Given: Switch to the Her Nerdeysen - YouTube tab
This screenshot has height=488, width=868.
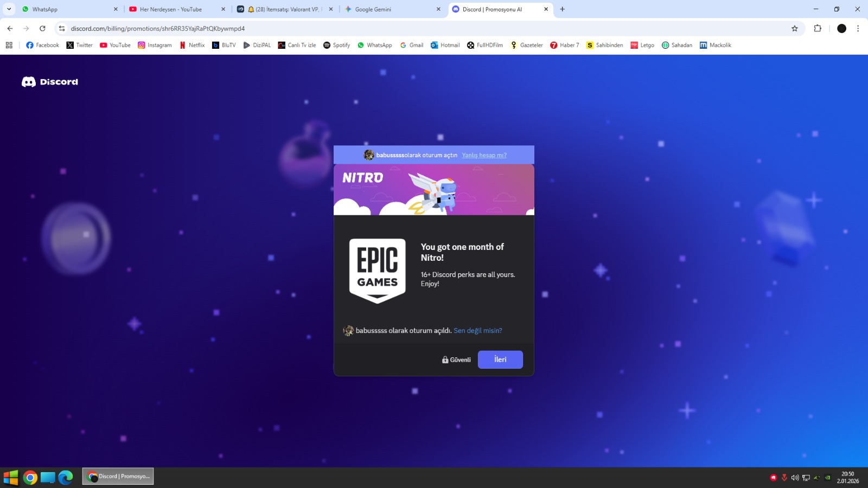Looking at the screenshot, I should click(x=177, y=9).
